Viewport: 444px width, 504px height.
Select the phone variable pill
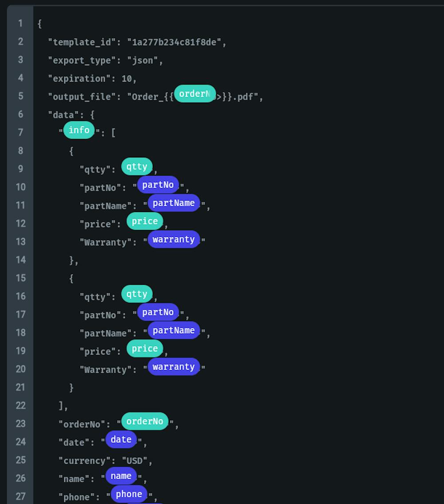[x=129, y=494]
